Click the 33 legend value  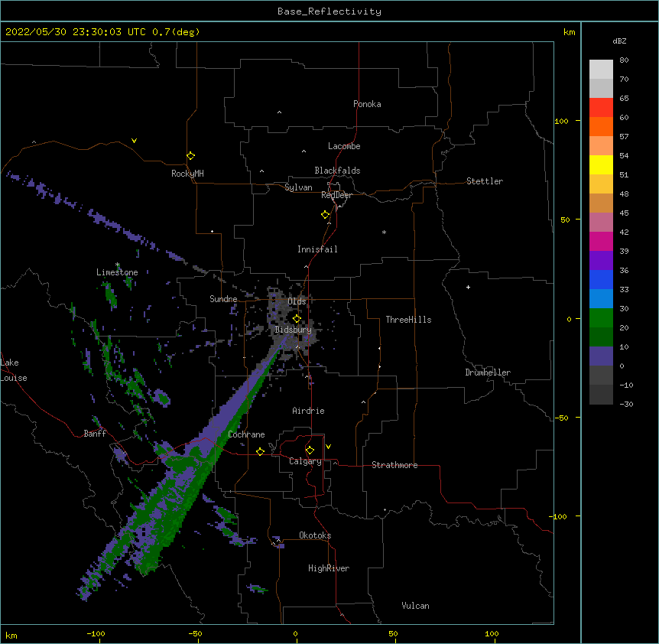point(624,289)
